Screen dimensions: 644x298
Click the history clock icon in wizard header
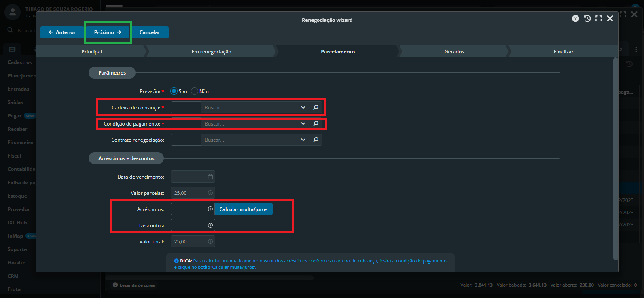coord(587,19)
